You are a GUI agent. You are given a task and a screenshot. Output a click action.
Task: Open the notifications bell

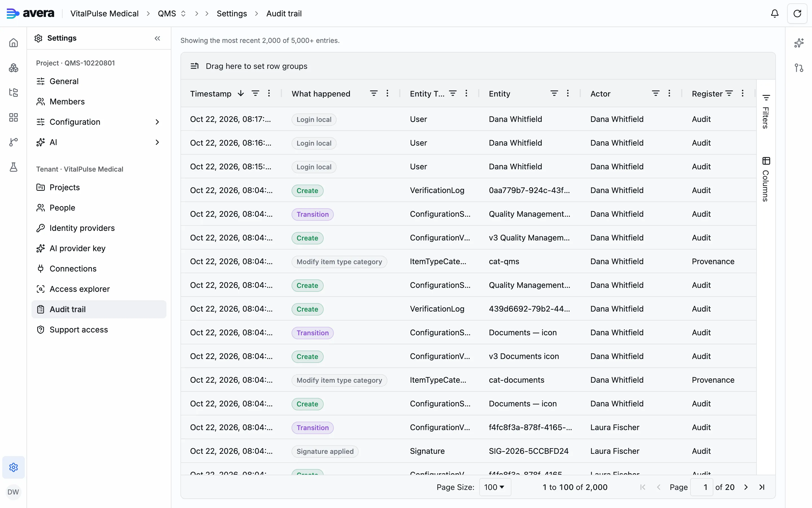tap(775, 14)
